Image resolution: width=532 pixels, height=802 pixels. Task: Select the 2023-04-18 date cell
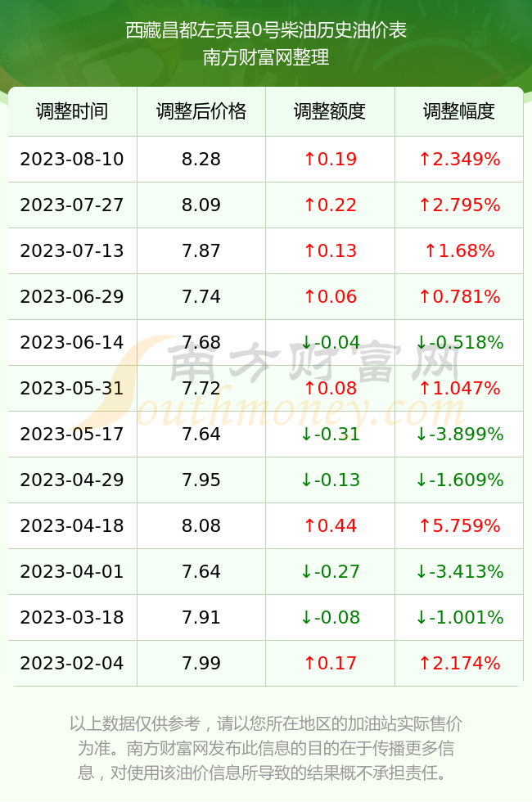[x=72, y=525]
